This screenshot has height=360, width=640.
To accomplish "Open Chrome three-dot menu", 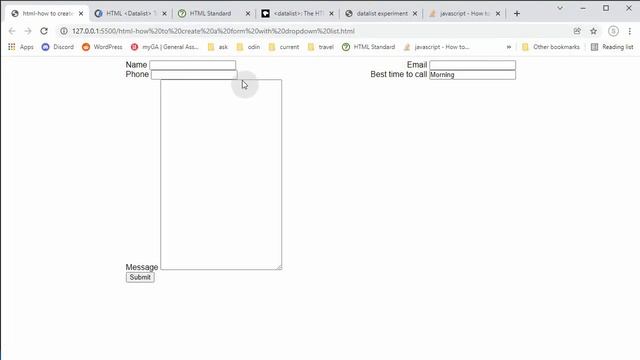I will 630,31.
